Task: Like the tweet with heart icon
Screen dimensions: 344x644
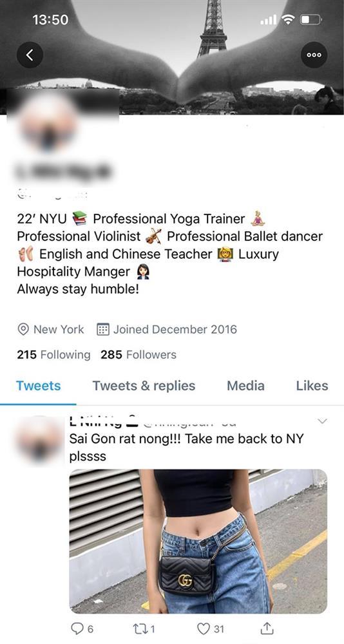Action: click(x=211, y=629)
